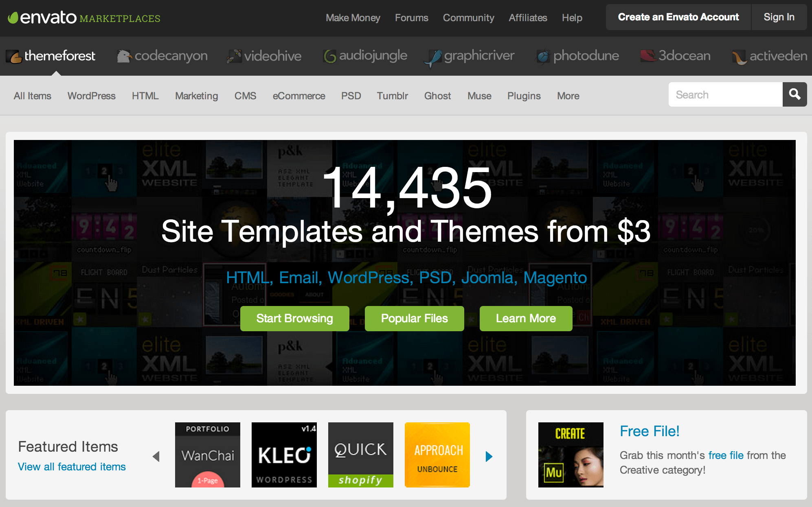Click Create an Envato Account
Image resolution: width=812 pixels, height=507 pixels.
678,17
